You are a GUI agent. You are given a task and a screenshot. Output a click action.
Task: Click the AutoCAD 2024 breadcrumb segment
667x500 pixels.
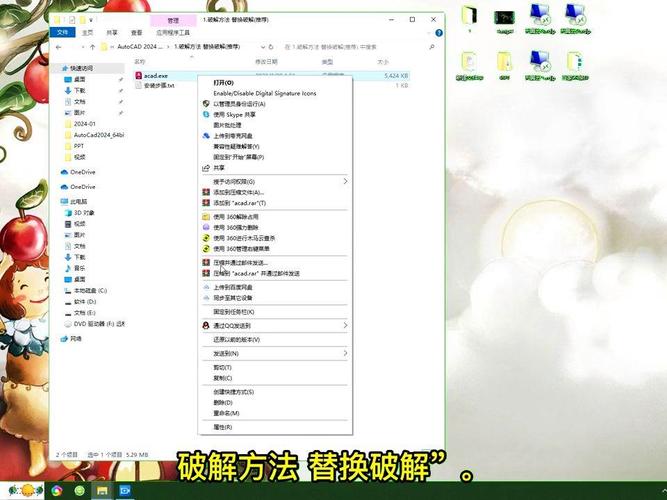pyautogui.click(x=140, y=47)
